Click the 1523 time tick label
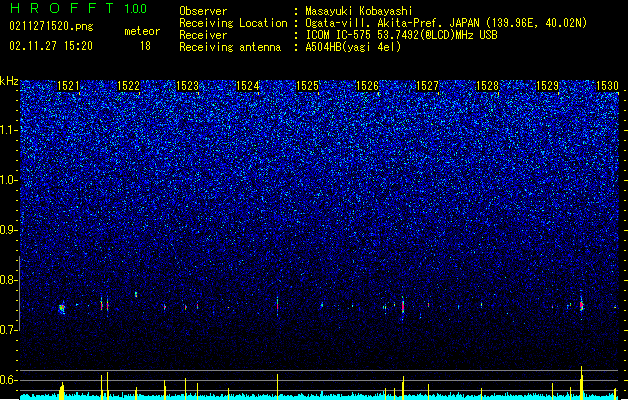The height and width of the screenshot is (400, 629). 187,86
